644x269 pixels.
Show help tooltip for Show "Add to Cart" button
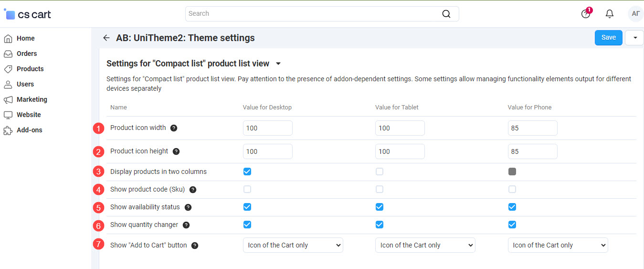tap(195, 246)
